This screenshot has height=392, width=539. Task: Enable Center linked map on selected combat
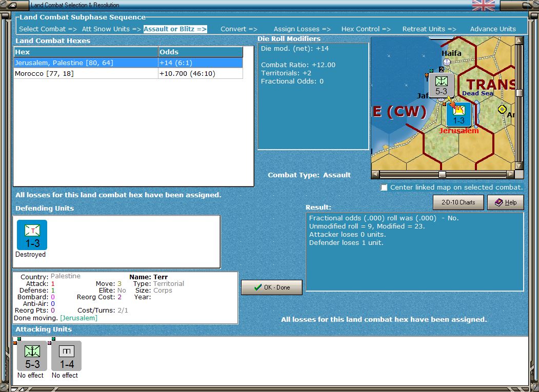384,188
